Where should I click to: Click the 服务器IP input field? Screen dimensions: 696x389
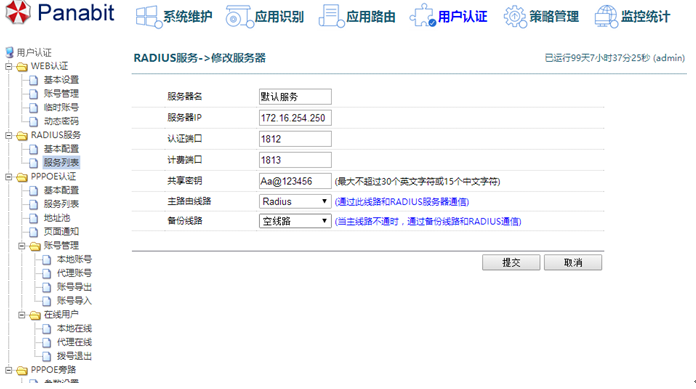[295, 118]
